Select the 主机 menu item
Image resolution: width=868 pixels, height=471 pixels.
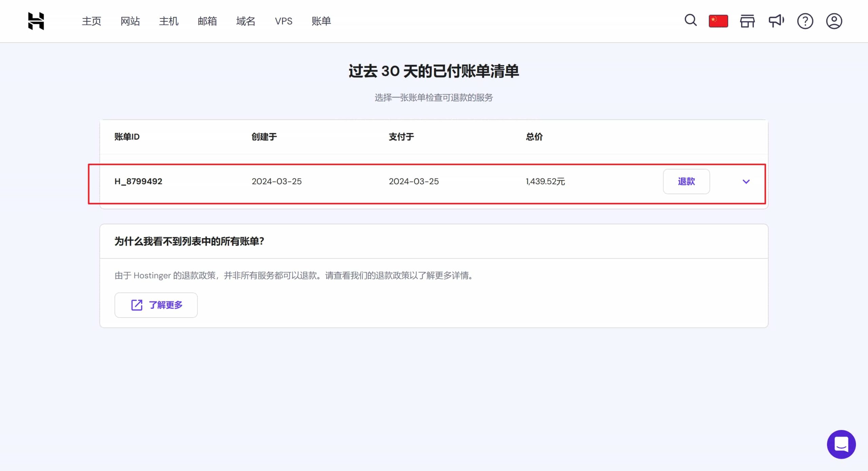pyautogui.click(x=169, y=21)
